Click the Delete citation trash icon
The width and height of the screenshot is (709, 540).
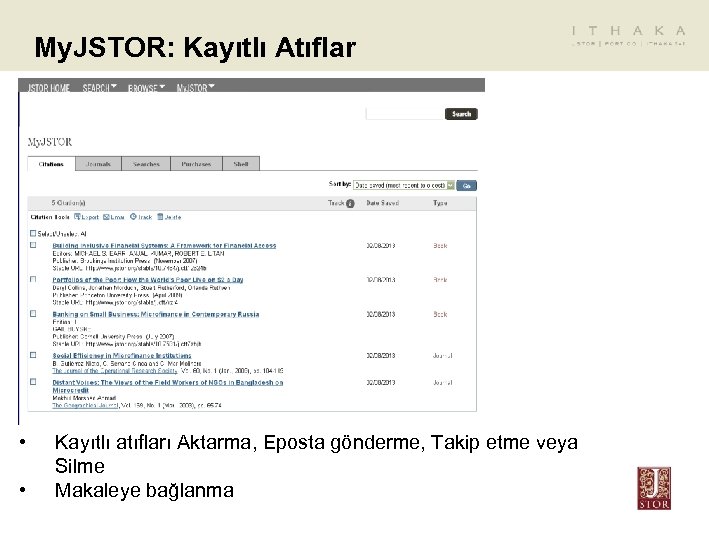(160, 217)
